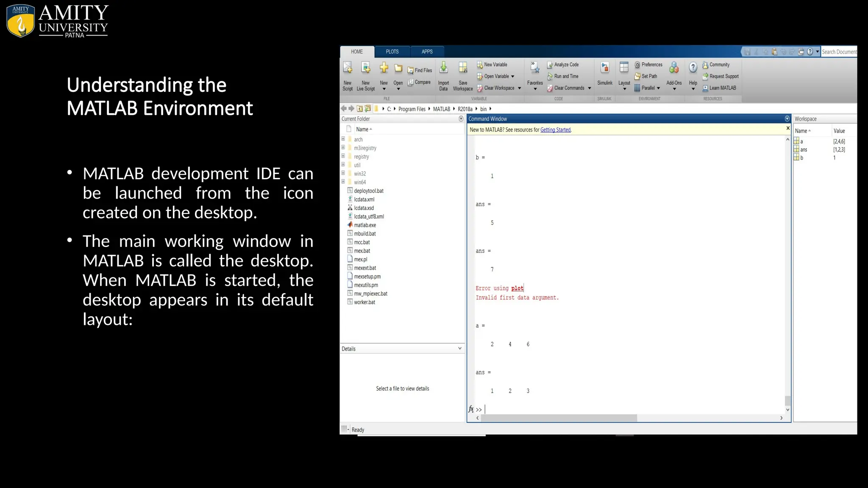Click Command Window horizontal scrollbar
The width and height of the screenshot is (868, 488).
[559, 418]
